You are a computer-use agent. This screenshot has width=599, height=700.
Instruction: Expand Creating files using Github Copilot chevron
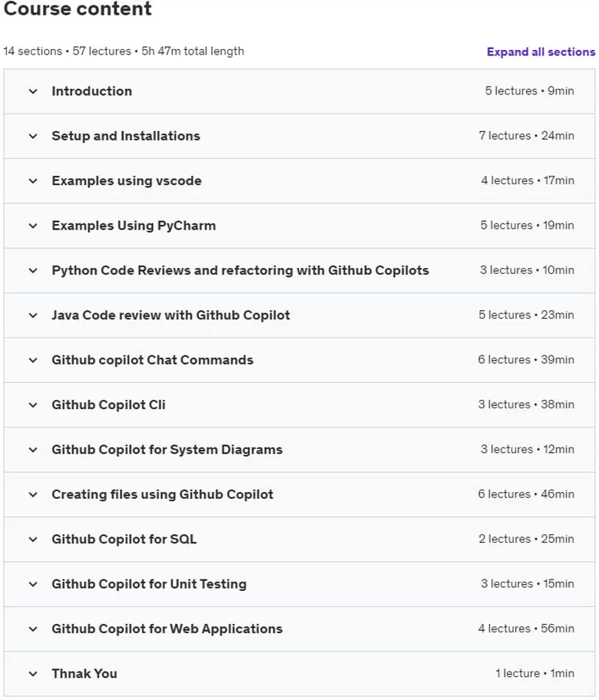pos(33,494)
